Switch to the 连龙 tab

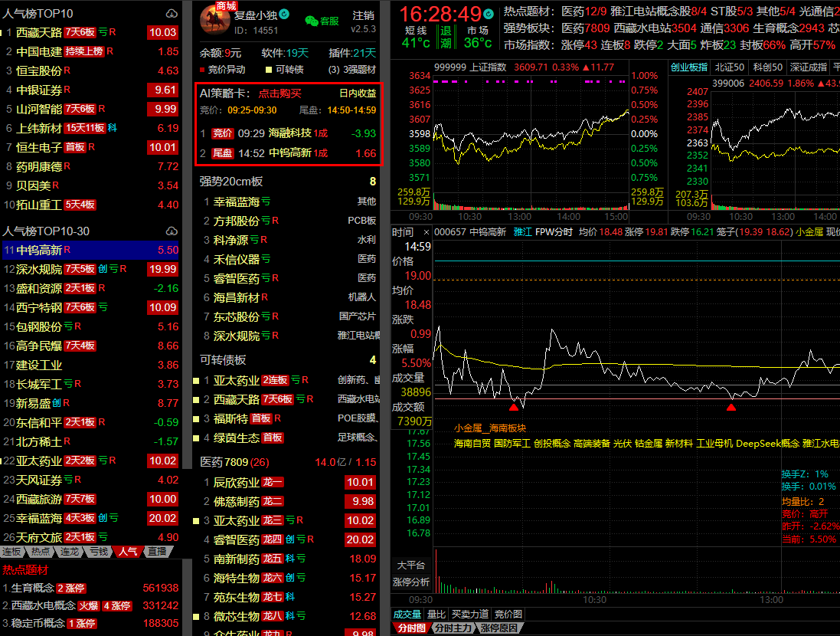point(69,552)
